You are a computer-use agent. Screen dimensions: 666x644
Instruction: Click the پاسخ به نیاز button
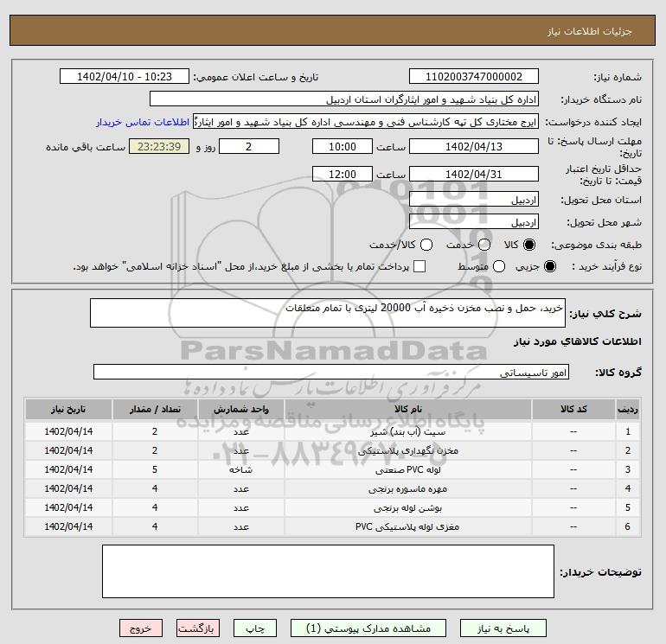pos(503,628)
